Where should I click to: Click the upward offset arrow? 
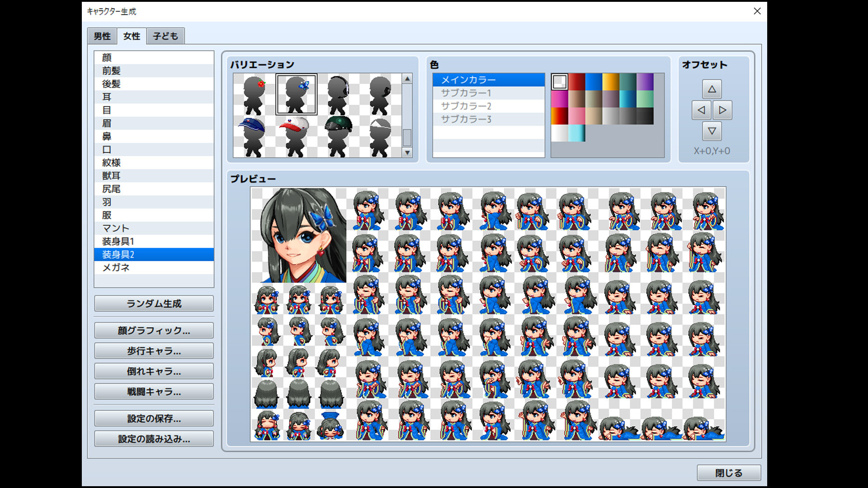pyautogui.click(x=712, y=89)
